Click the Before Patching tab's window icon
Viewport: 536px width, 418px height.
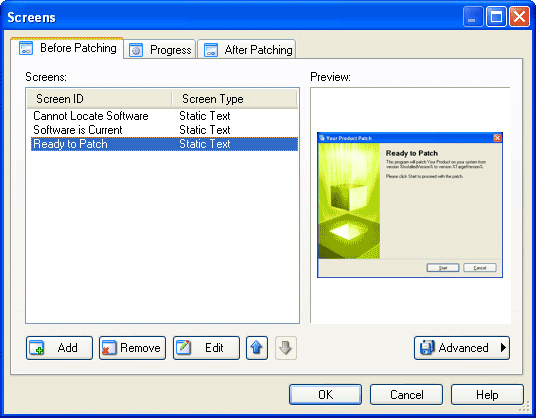[26, 48]
